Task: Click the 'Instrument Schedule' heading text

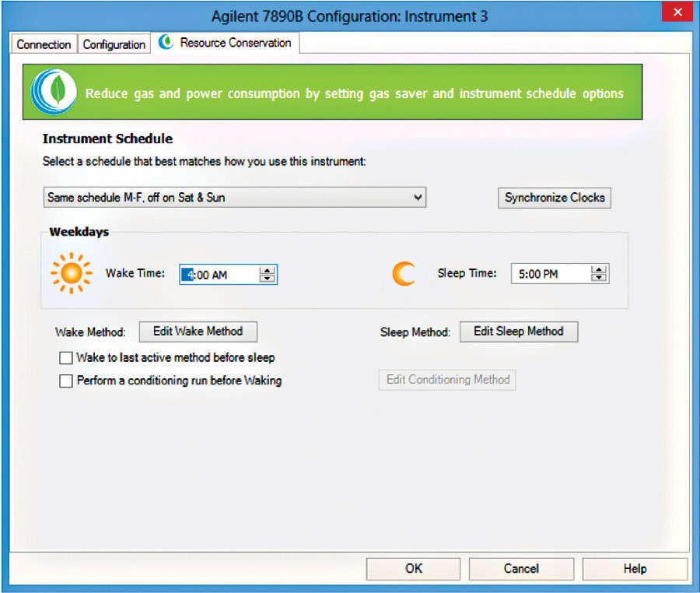Action: tap(107, 139)
